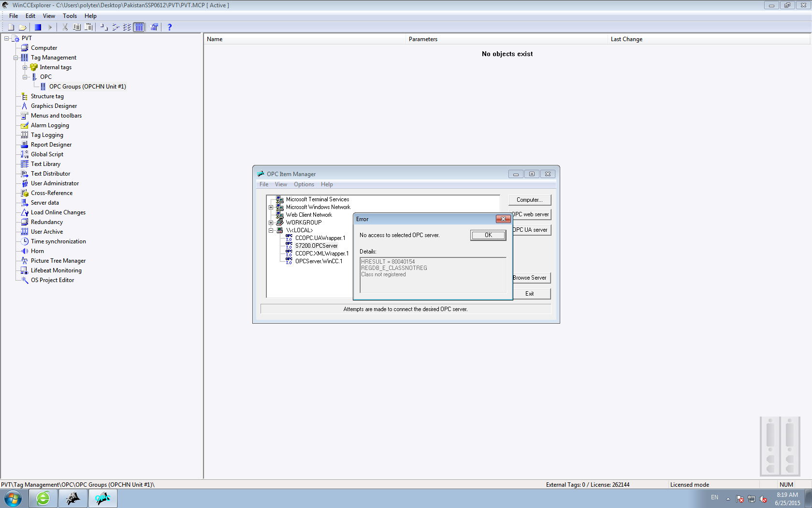812x508 pixels.
Task: Click the Report Designer icon in tree
Action: 25,145
